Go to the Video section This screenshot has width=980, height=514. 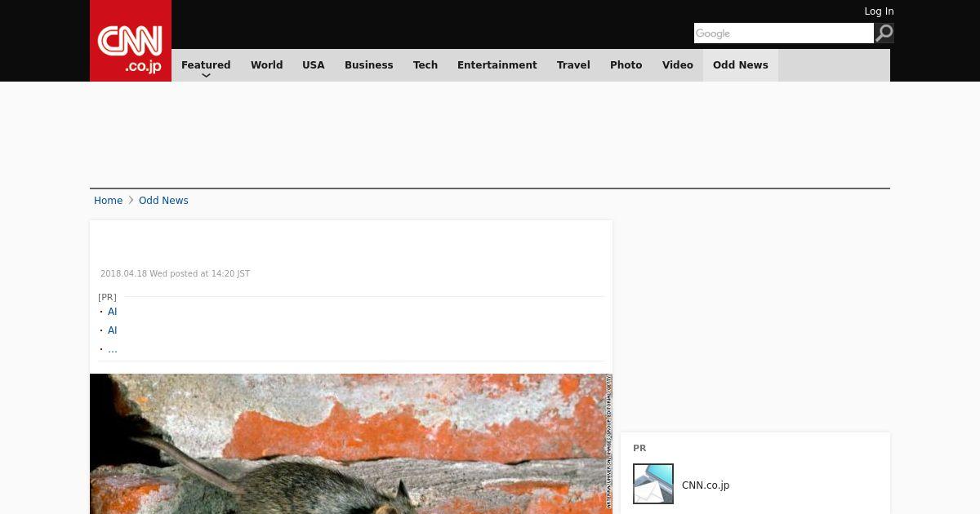[678, 65]
